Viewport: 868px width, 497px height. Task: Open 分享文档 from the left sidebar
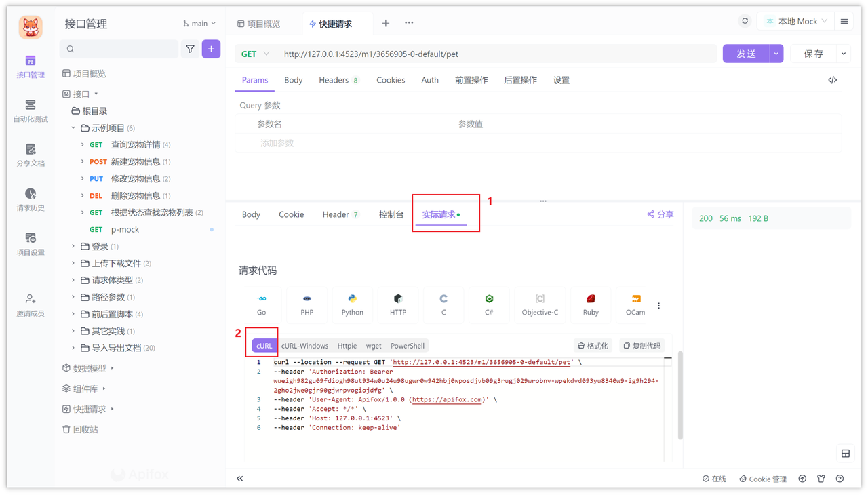point(29,155)
